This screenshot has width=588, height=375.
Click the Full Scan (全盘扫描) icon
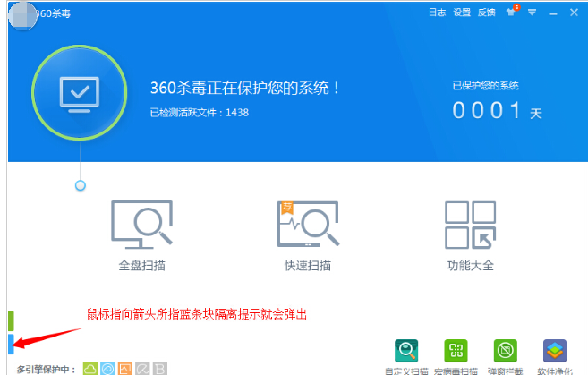pyautogui.click(x=141, y=226)
